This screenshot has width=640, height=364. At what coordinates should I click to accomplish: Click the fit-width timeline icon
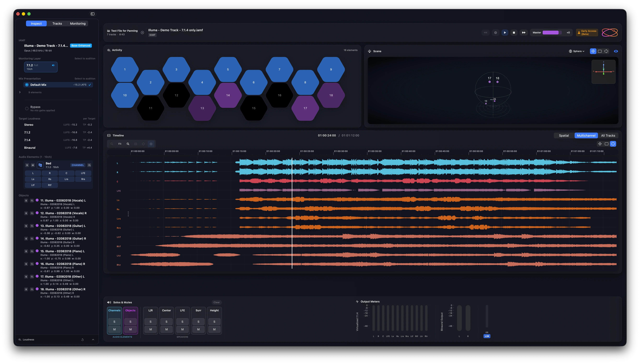tap(136, 144)
